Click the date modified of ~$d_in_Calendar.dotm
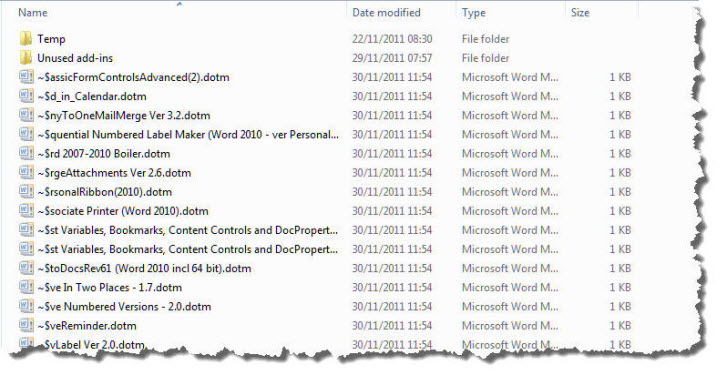 coord(392,96)
